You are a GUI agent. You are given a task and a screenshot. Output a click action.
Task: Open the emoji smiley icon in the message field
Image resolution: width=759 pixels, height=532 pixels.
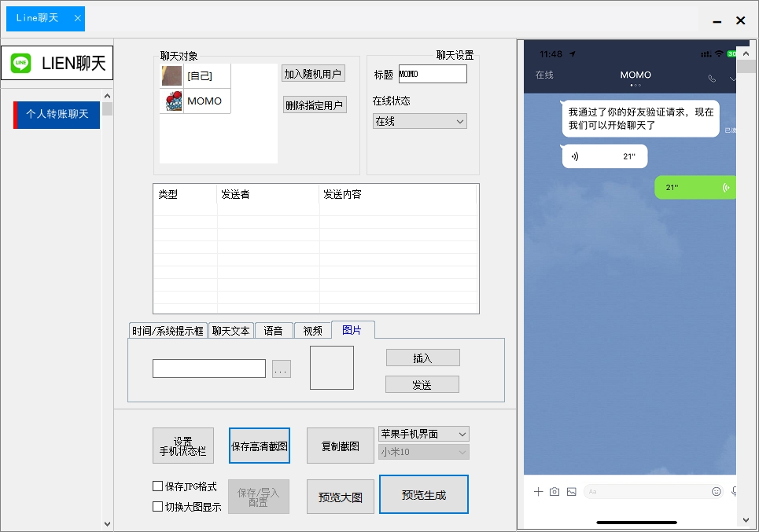click(x=716, y=491)
